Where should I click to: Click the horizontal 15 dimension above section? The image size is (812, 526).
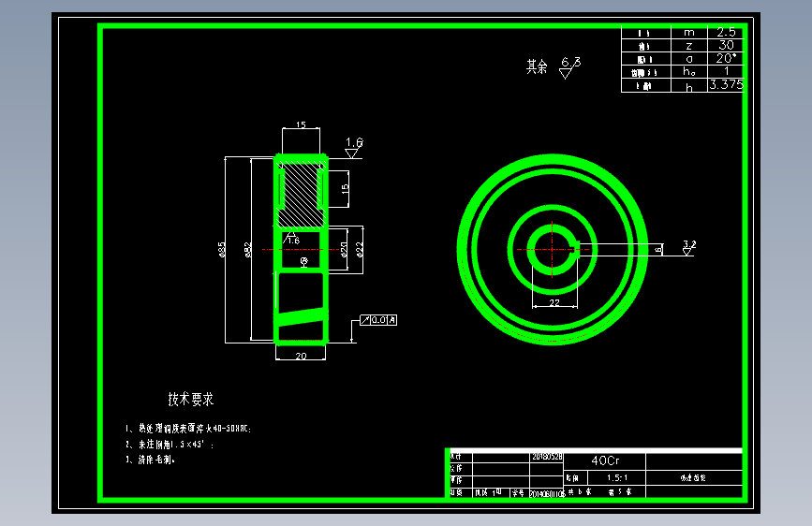click(x=301, y=124)
